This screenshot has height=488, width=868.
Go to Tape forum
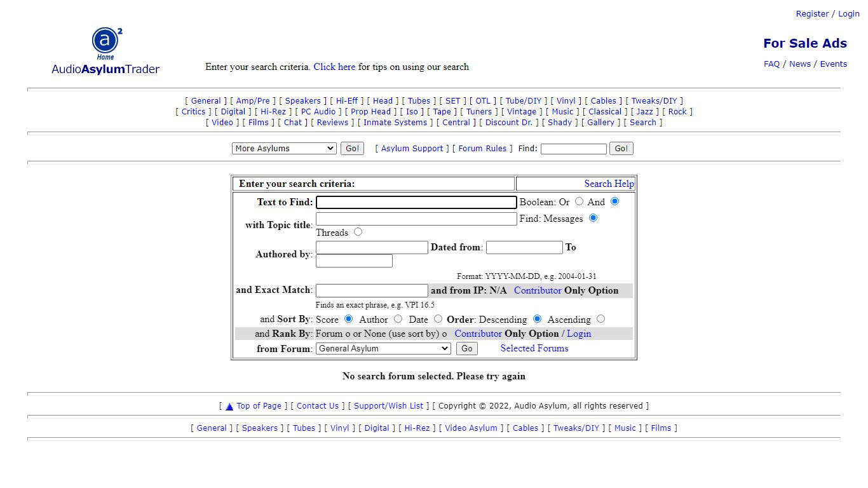pos(442,111)
